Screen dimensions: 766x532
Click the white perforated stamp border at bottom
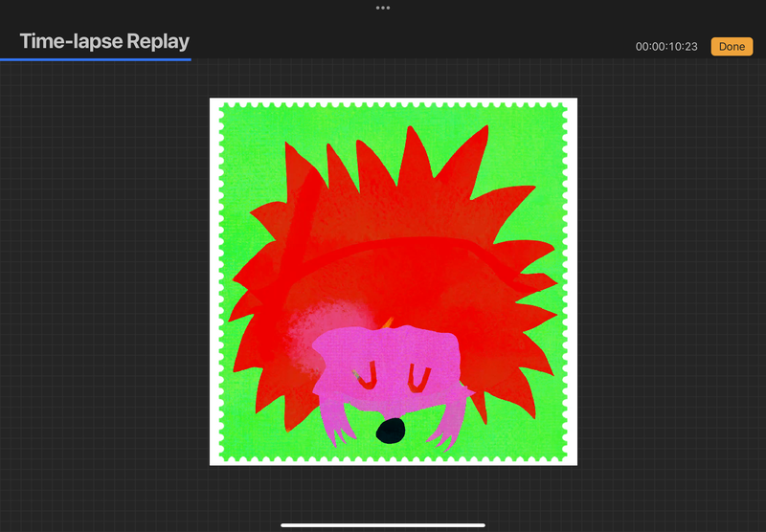[x=393, y=459]
